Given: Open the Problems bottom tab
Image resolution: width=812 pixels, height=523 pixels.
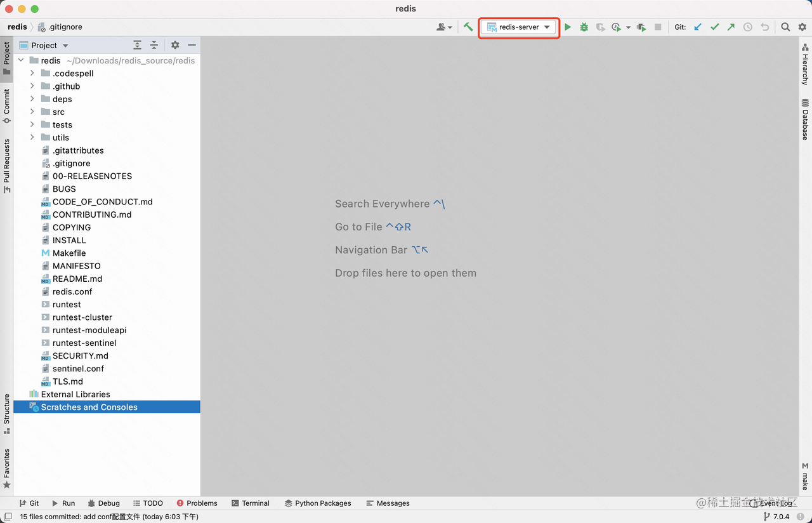Looking at the screenshot, I should (x=197, y=503).
